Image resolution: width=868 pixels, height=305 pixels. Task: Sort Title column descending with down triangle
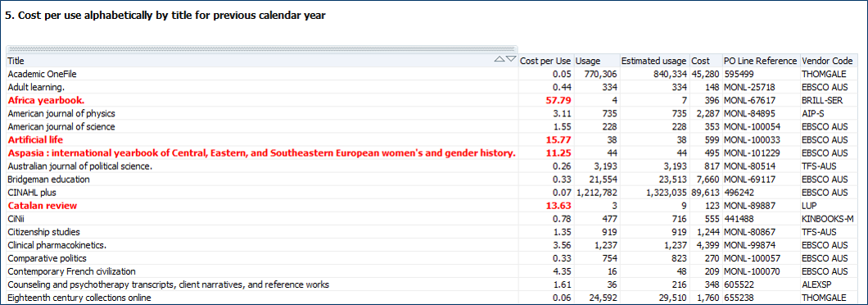pyautogui.click(x=510, y=59)
